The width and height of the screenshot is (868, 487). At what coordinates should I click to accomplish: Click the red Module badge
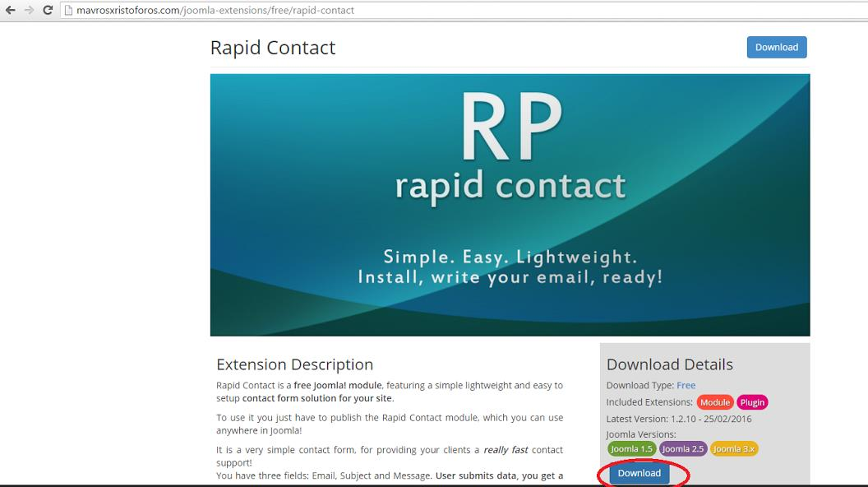point(714,402)
